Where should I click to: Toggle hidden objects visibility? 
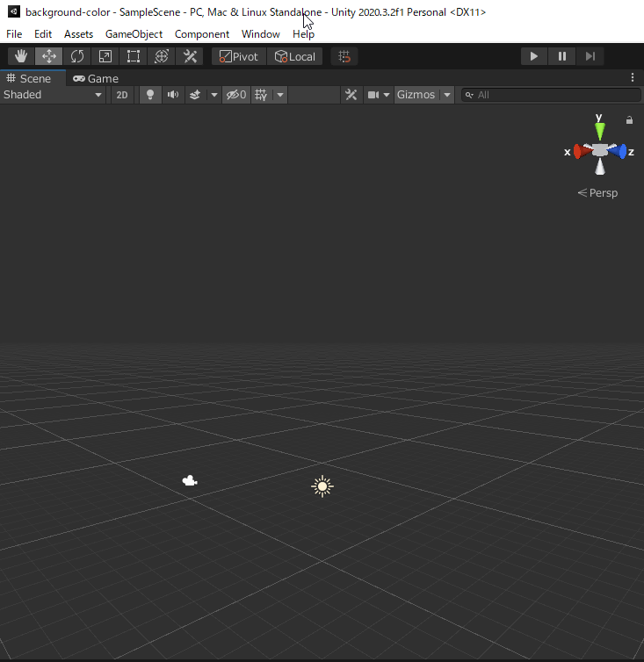tap(236, 95)
